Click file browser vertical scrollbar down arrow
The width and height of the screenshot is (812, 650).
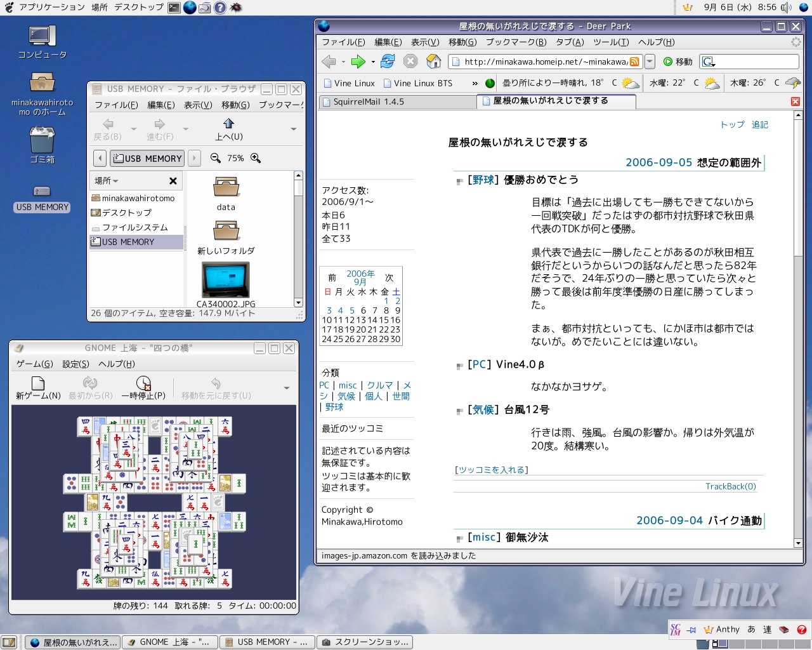tap(298, 303)
